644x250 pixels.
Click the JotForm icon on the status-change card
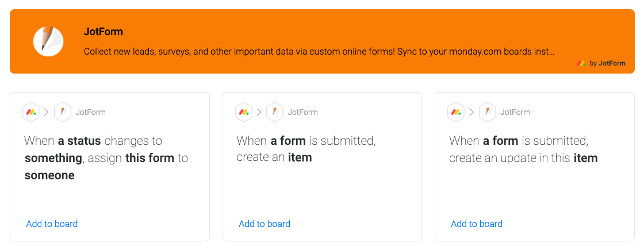click(62, 112)
